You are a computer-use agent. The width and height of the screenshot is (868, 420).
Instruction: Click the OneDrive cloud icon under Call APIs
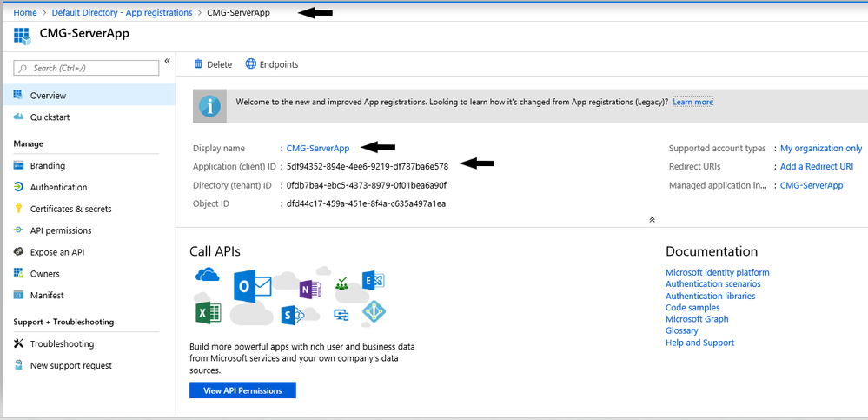[x=207, y=273]
